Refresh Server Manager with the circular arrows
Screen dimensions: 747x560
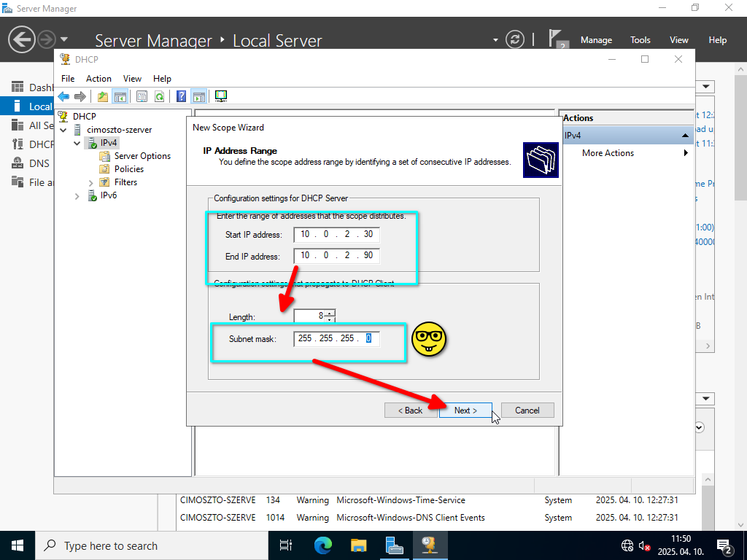coord(515,39)
